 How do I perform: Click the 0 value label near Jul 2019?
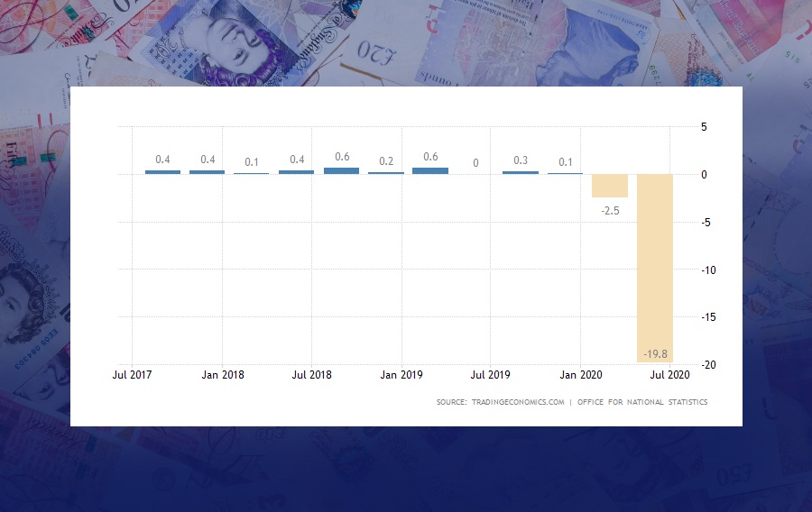point(475,163)
